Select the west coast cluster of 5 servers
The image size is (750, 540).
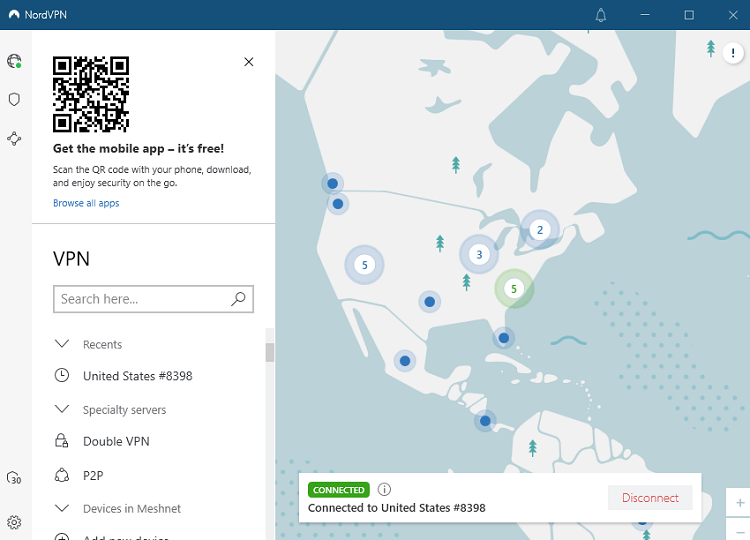364,264
